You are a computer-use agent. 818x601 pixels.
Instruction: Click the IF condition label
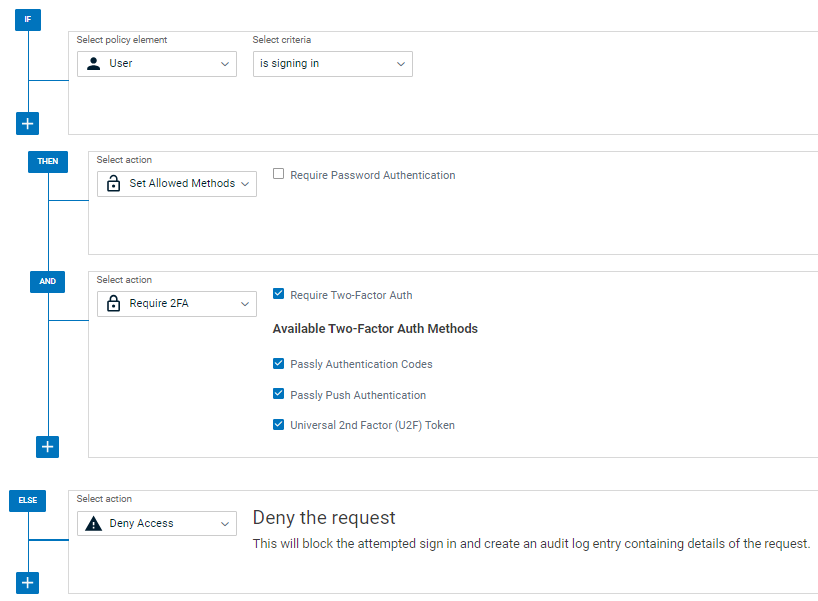27,20
